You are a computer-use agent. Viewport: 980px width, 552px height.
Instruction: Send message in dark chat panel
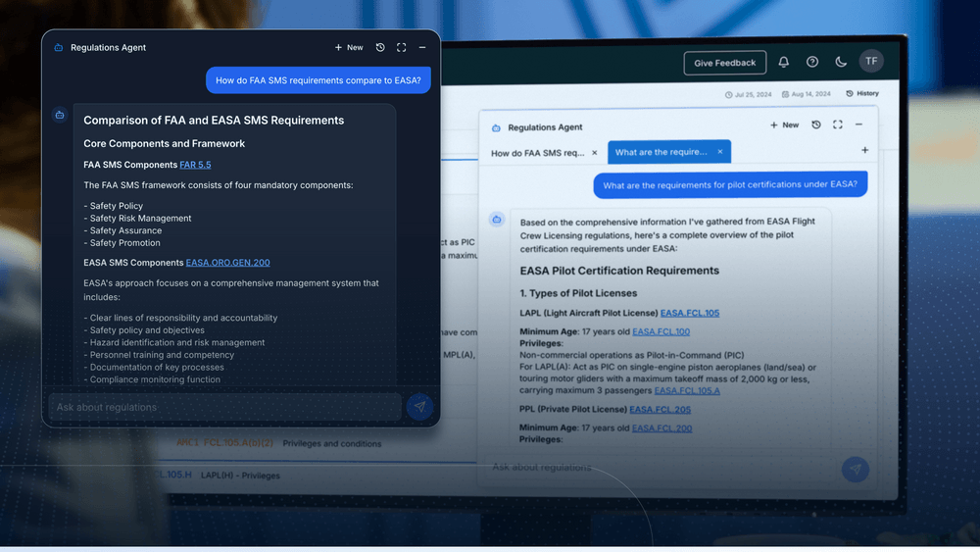419,407
